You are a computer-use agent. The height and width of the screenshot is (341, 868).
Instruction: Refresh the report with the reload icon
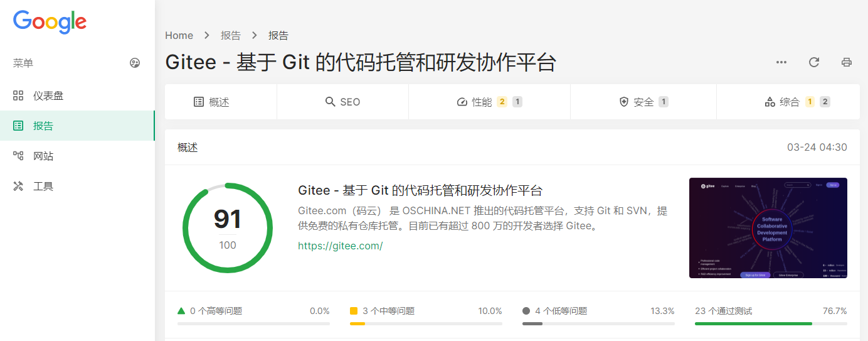click(814, 62)
